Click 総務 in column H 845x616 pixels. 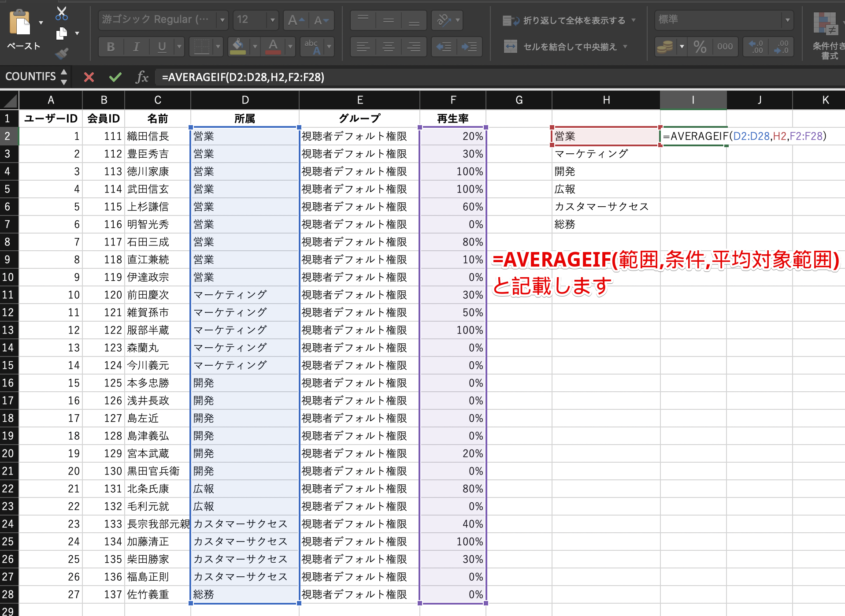(565, 224)
